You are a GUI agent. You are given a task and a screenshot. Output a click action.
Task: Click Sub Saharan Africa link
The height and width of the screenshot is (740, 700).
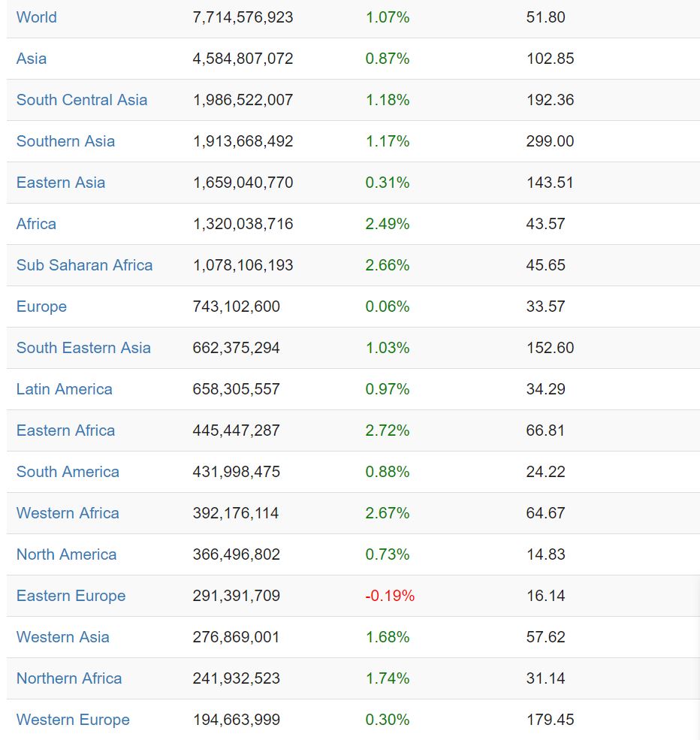click(84, 265)
